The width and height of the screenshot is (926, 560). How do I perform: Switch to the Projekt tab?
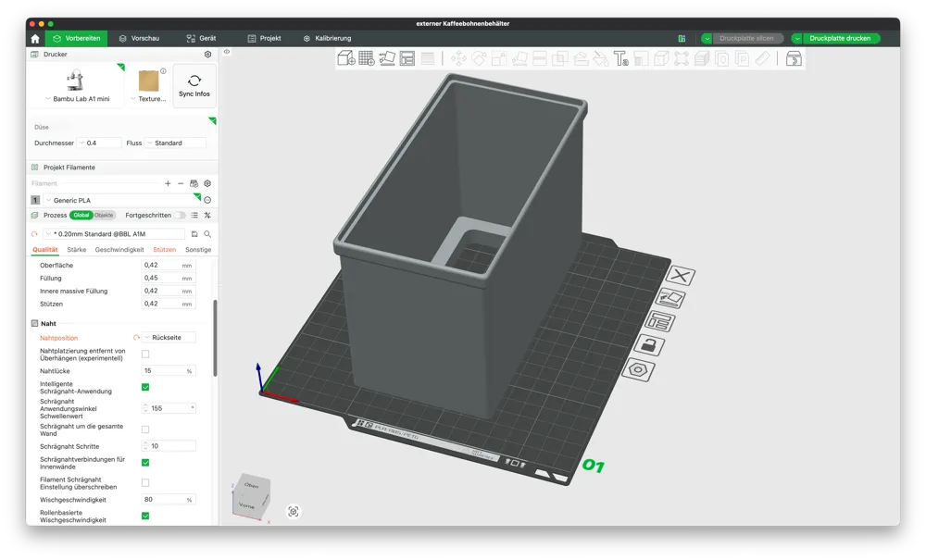tap(264, 38)
